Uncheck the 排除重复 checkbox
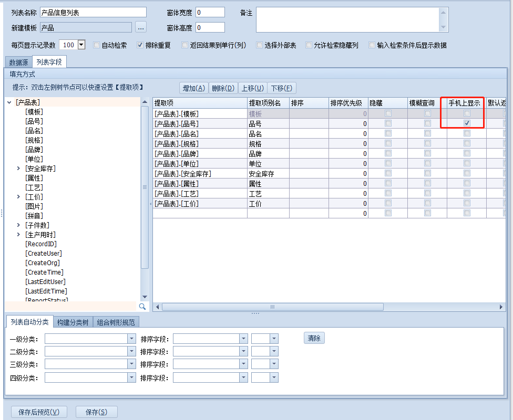The image size is (513, 420). tap(140, 45)
